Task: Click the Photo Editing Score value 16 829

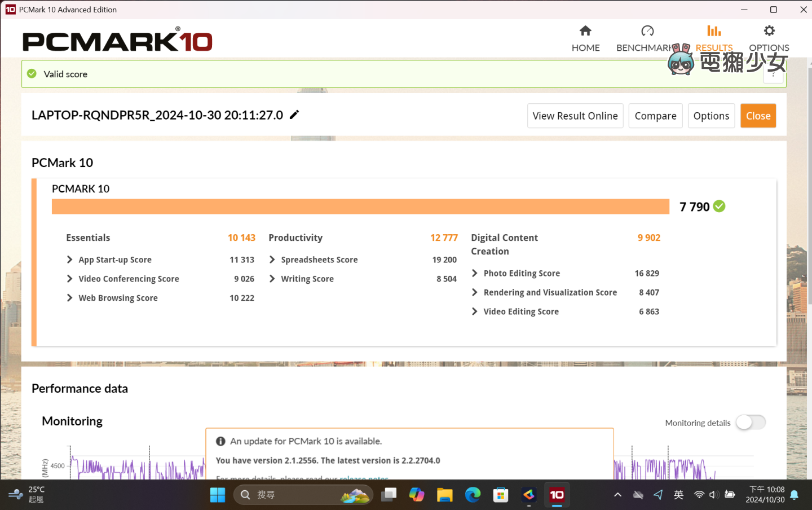Action: pyautogui.click(x=647, y=273)
